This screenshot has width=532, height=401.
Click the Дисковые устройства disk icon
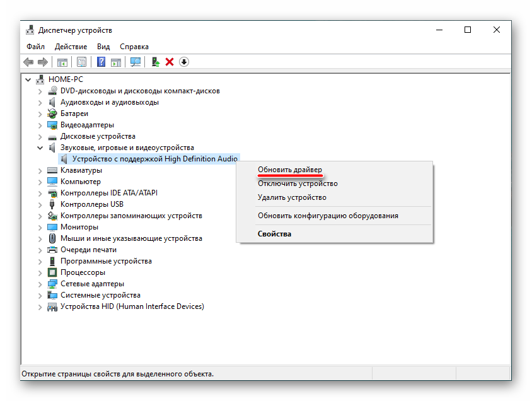[52, 137]
